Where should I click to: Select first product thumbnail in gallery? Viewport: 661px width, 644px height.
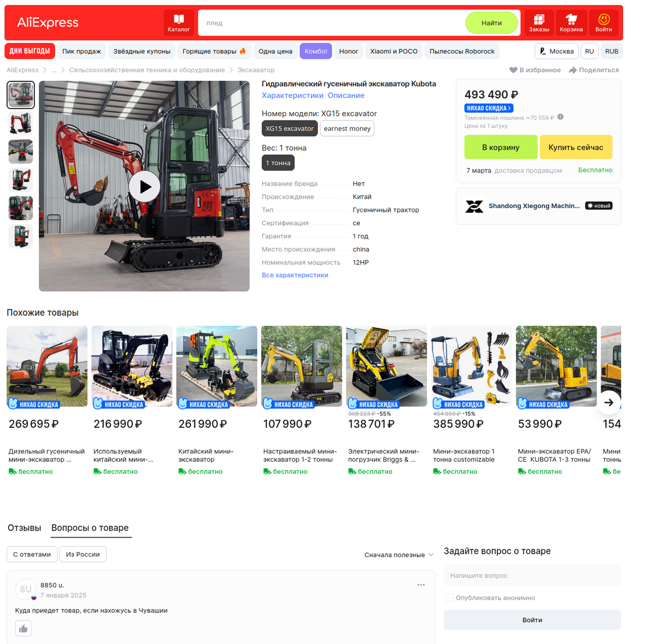pos(20,95)
